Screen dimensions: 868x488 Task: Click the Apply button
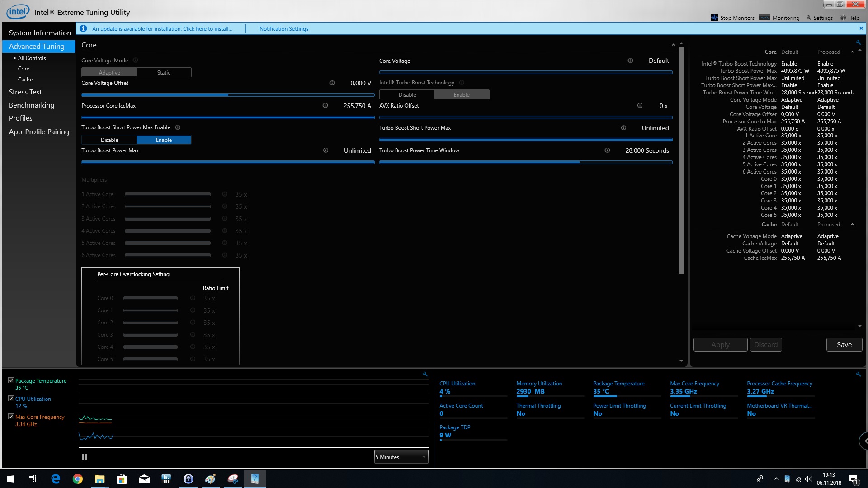click(720, 344)
